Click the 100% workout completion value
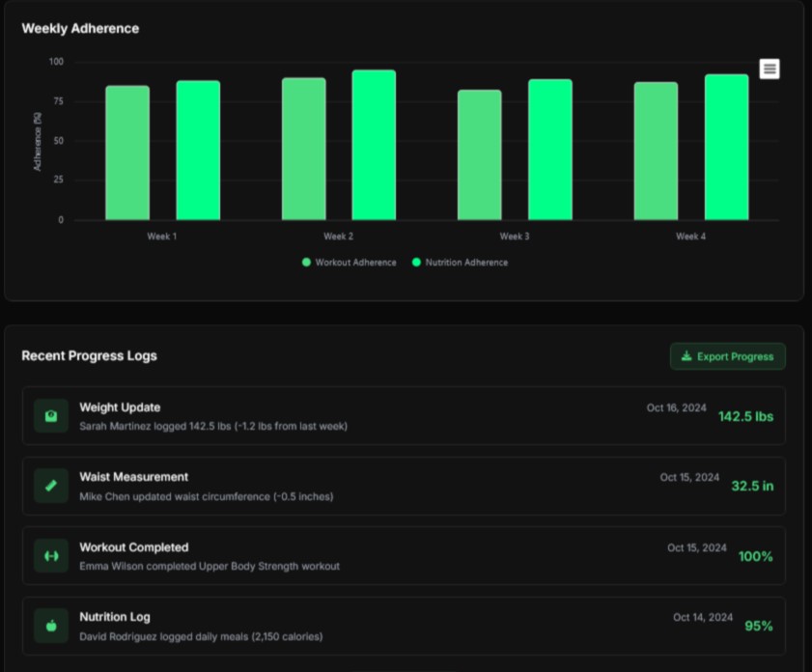Screen dimensions: 812x672 click(x=754, y=556)
